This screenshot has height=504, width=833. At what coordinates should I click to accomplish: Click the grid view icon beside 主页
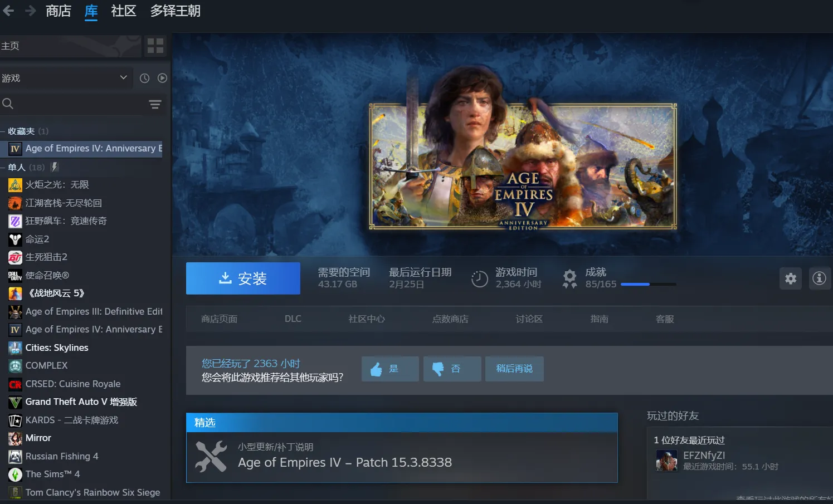point(155,46)
